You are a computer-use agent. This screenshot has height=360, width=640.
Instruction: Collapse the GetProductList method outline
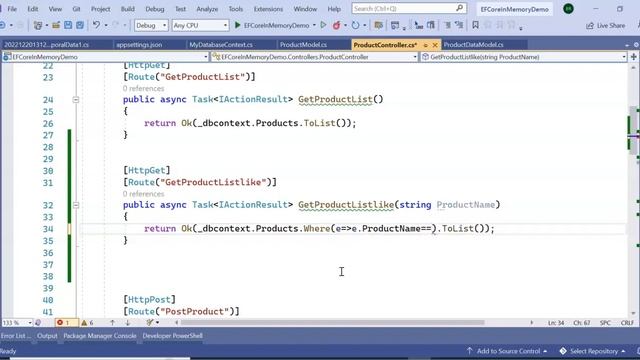(76, 100)
